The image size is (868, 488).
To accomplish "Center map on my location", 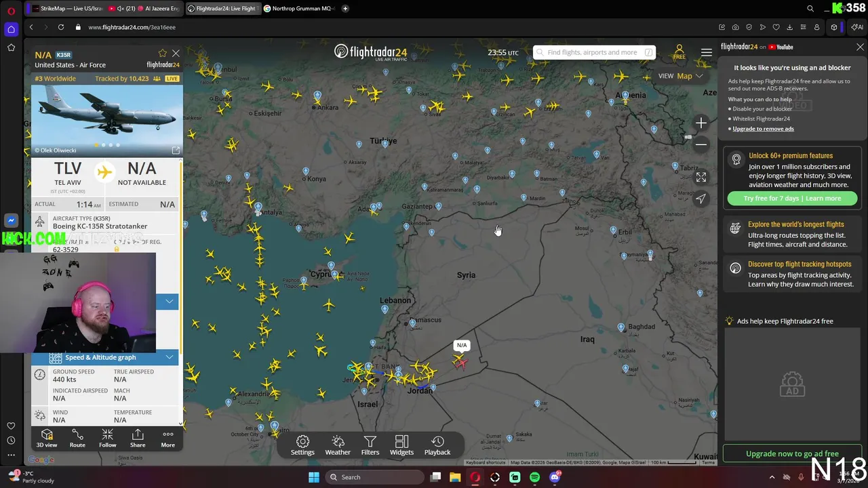I will pyautogui.click(x=701, y=199).
